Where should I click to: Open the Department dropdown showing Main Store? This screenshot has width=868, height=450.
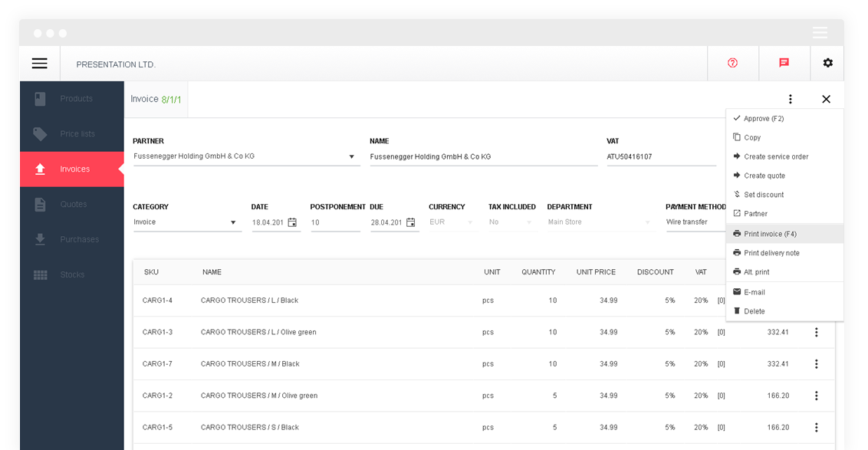[x=600, y=222]
